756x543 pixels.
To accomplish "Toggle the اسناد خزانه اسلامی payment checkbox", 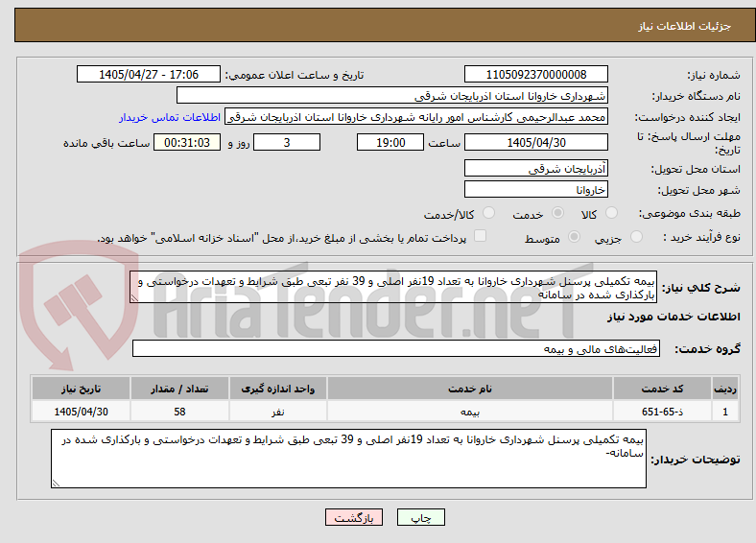I will pos(481,236).
